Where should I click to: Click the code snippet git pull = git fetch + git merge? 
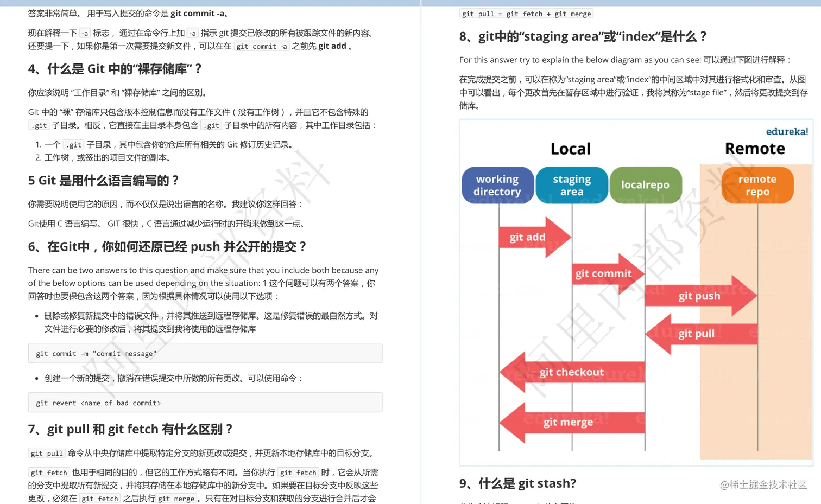tap(526, 14)
